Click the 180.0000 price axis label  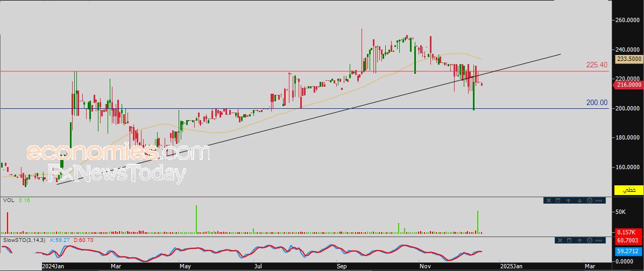tap(628, 138)
